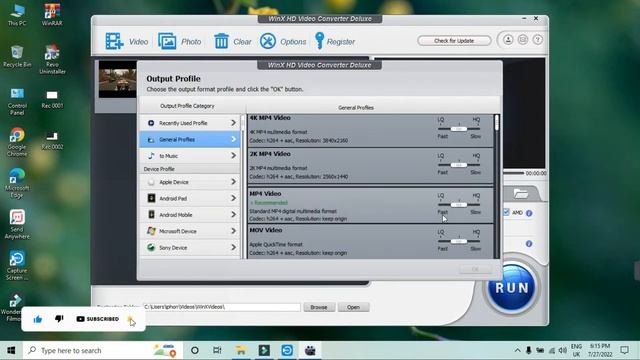Click Windows Start button
This screenshot has width=640, height=360.
coord(11,351)
